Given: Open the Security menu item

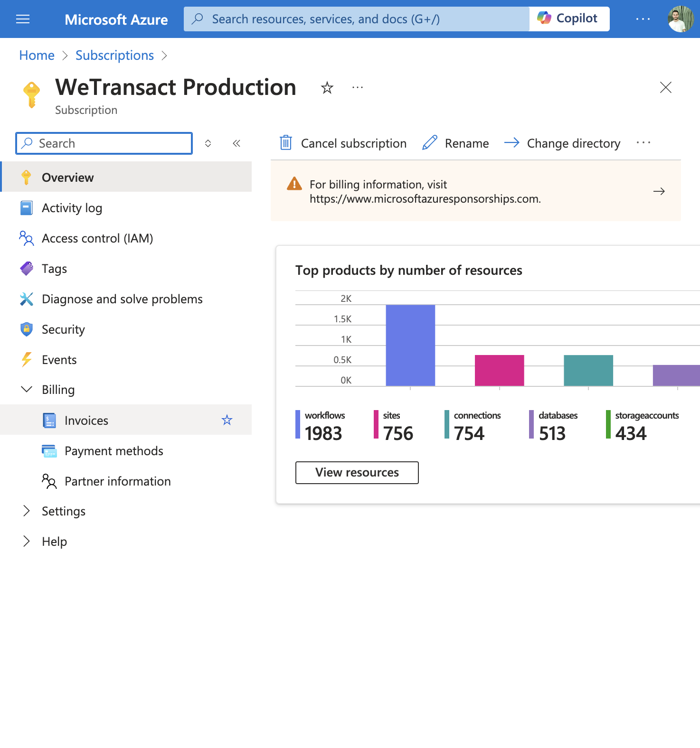Looking at the screenshot, I should (x=126, y=329).
